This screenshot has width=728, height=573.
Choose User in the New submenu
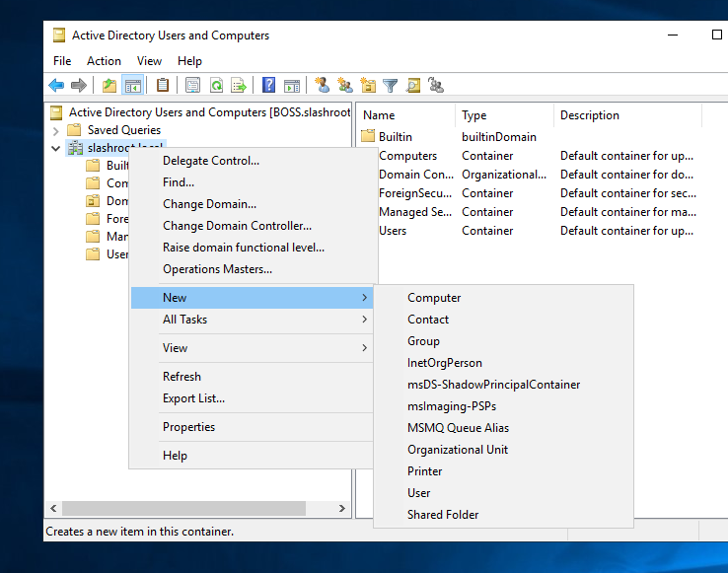pyautogui.click(x=419, y=493)
